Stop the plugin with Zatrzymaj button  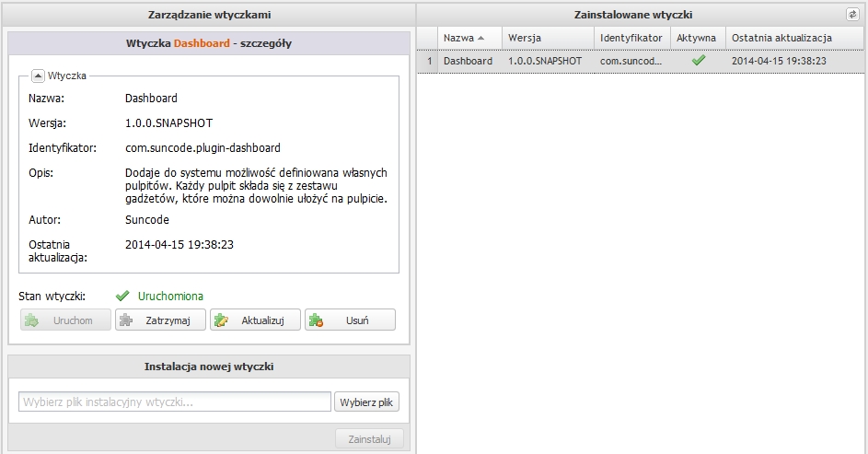160,320
